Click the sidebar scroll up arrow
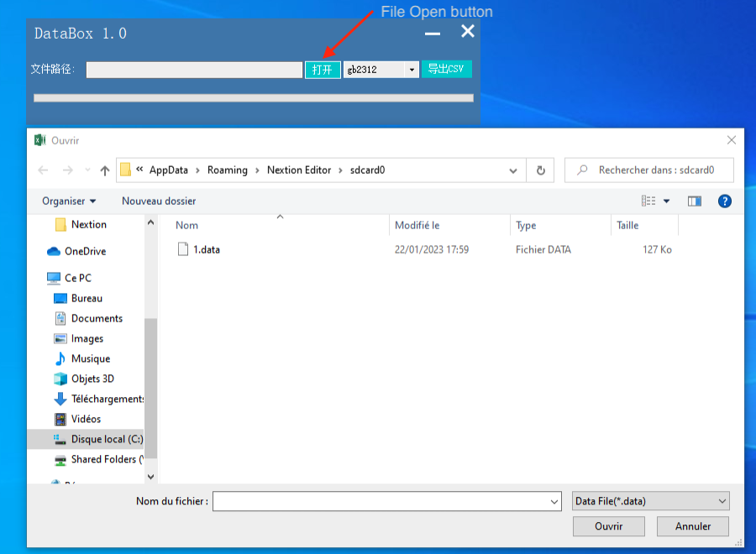This screenshot has height=554, width=756. pos(150,222)
